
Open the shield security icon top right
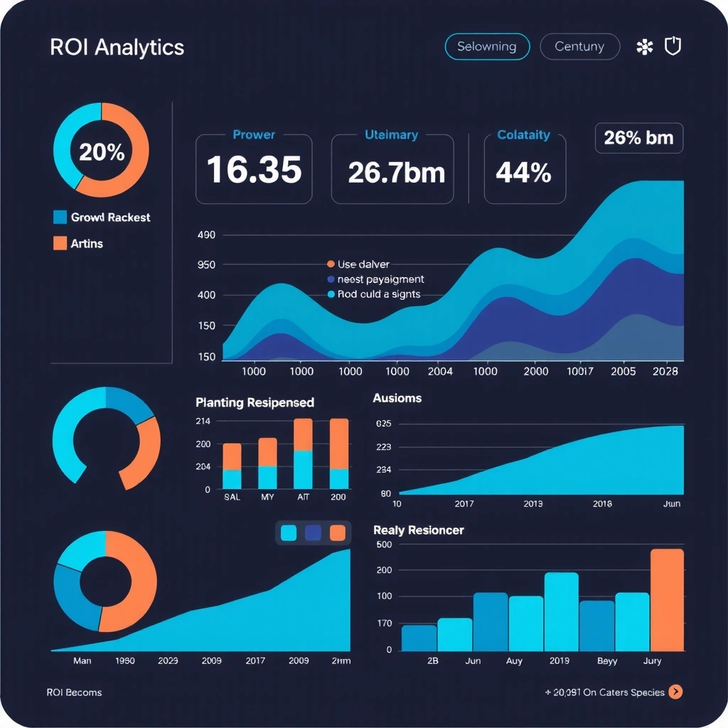point(673,46)
